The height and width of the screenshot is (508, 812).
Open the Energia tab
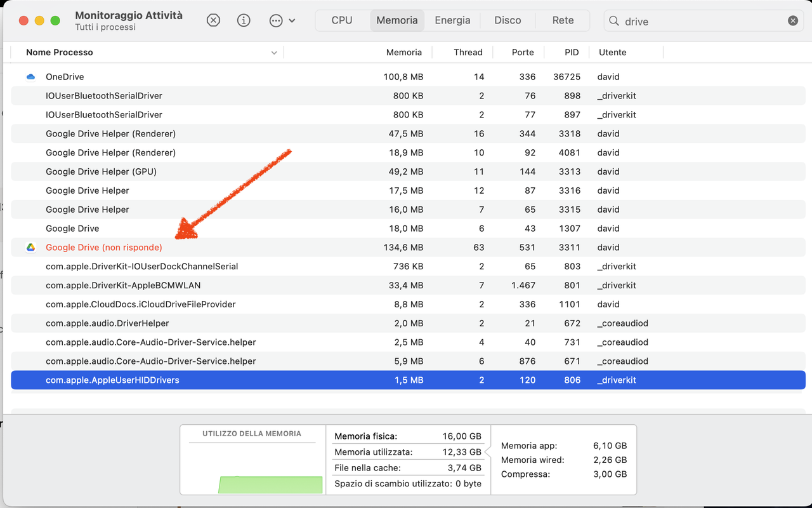[452, 20]
